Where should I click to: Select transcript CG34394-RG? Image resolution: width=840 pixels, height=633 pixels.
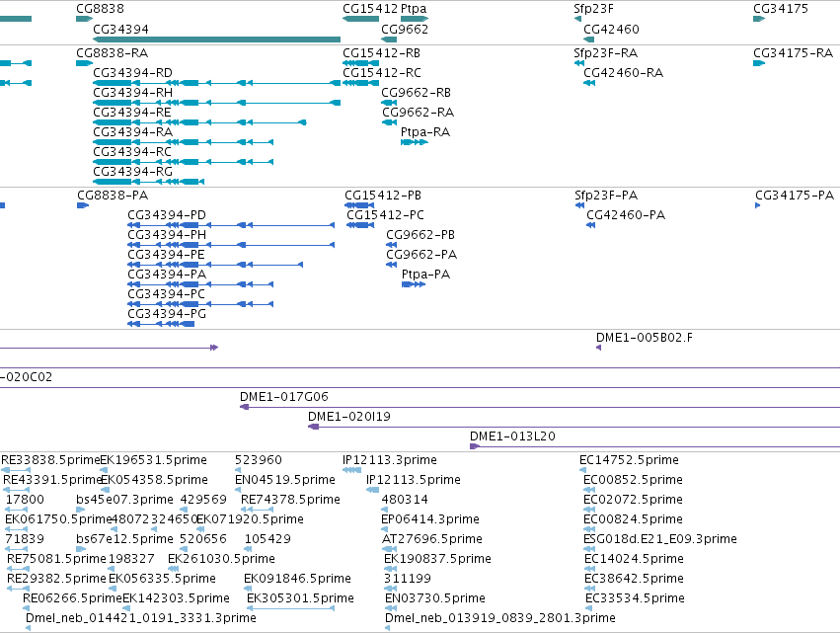tap(133, 172)
